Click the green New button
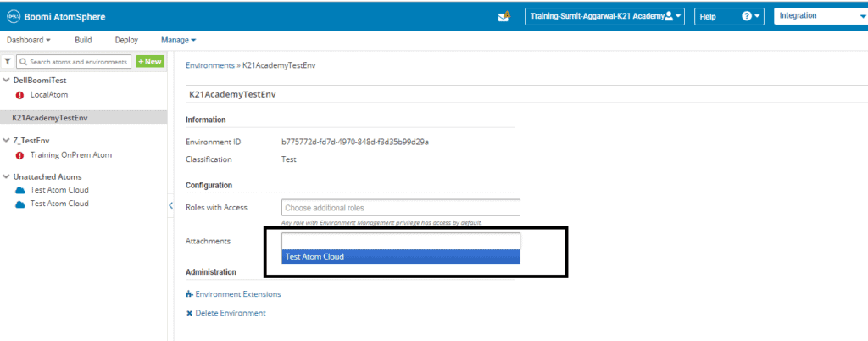This screenshot has height=341, width=868. [150, 61]
